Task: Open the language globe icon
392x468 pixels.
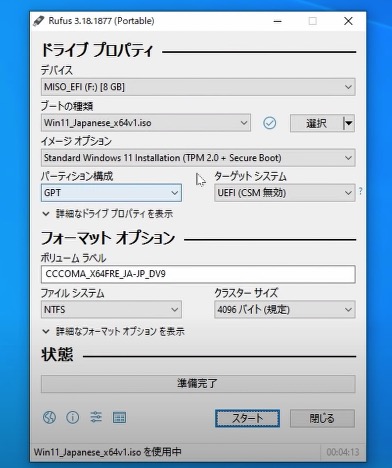Action: [49, 417]
